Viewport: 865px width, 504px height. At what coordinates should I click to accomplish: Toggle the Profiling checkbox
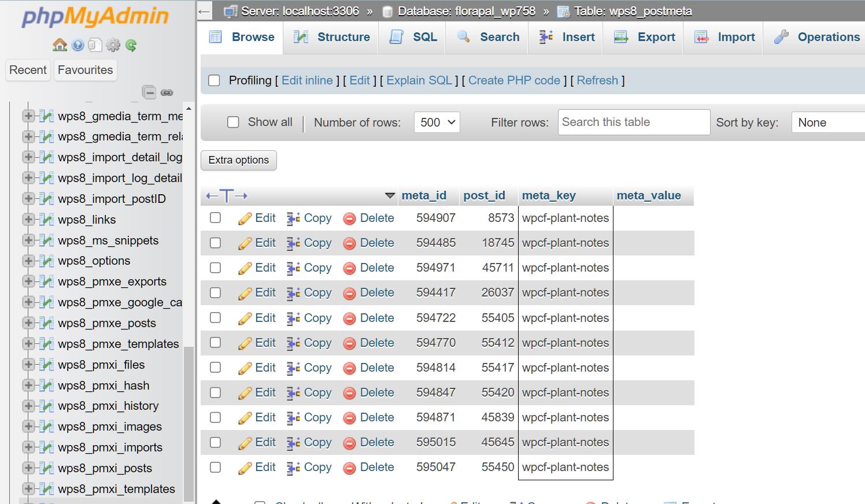(214, 80)
